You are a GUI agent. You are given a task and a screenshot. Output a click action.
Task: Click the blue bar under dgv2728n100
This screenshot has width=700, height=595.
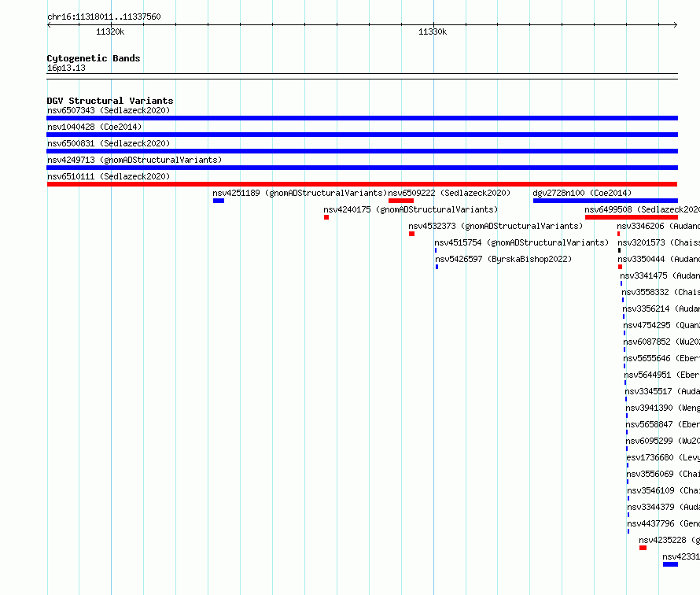point(606,201)
